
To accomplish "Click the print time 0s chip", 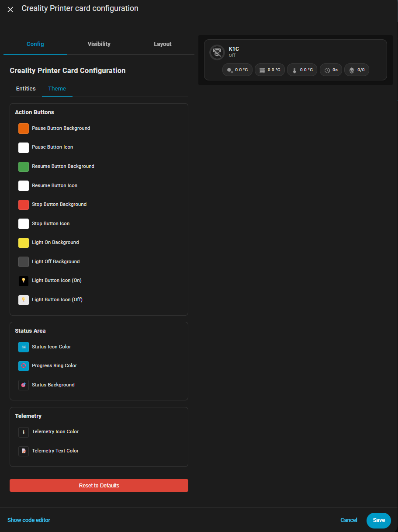I will (331, 70).
